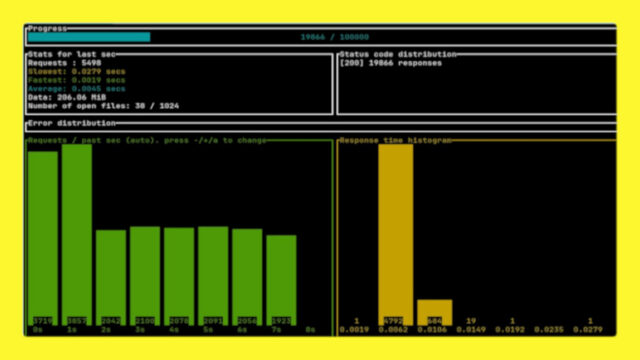Click the 'Status code distribution' panel title
640x360 pixels.
click(x=398, y=54)
